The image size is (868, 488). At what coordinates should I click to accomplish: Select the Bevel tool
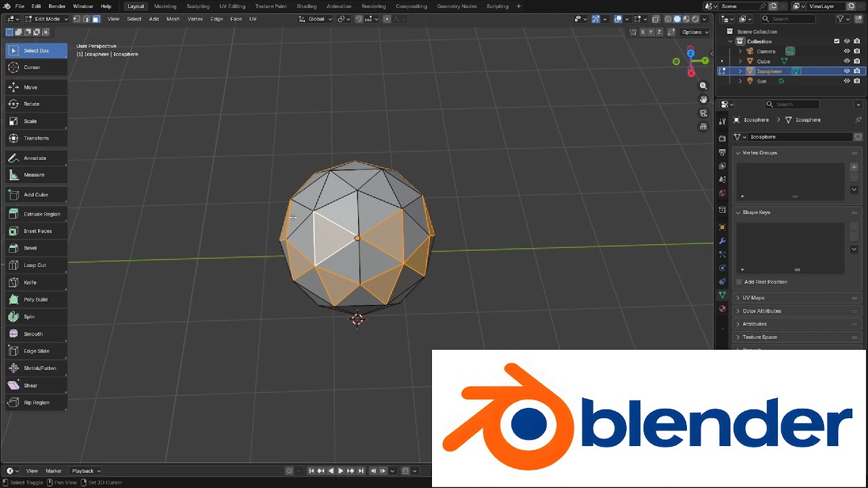(36, 248)
